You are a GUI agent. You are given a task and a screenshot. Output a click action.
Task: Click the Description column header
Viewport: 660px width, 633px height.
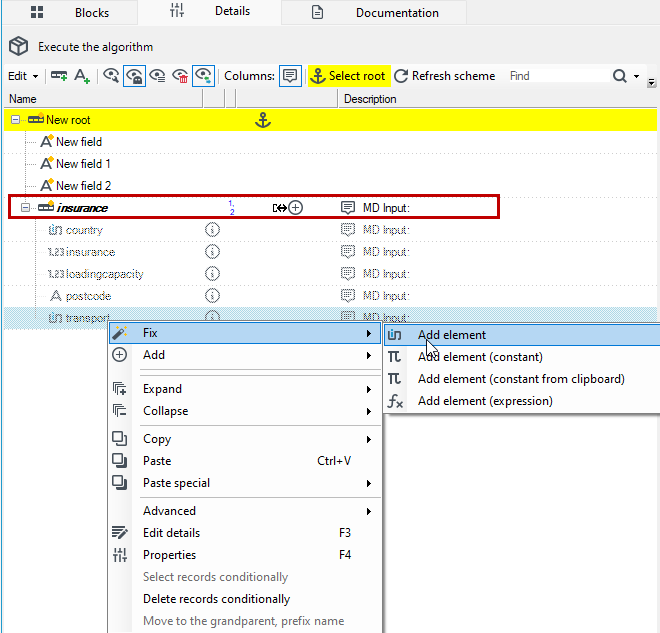point(498,99)
